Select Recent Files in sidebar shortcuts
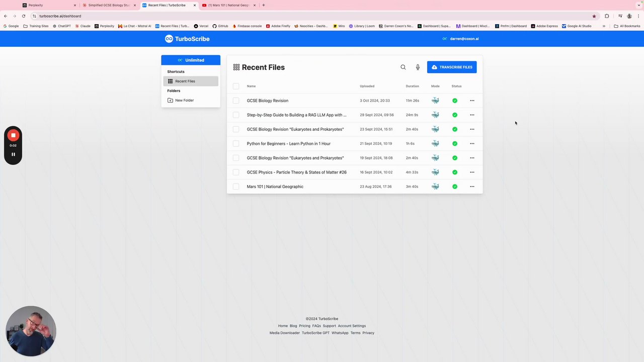This screenshot has height=362, width=644. point(191,81)
